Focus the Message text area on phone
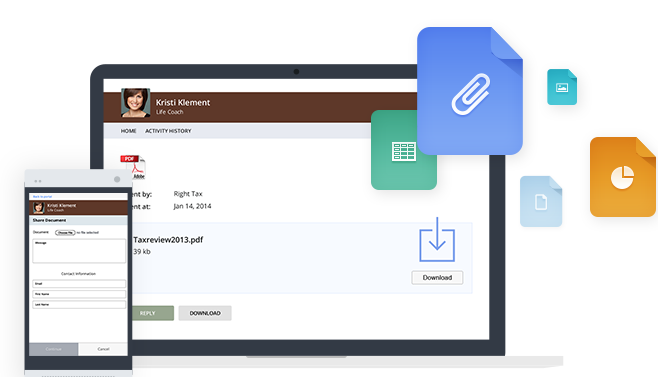This screenshot has width=658, height=377. tap(79, 251)
